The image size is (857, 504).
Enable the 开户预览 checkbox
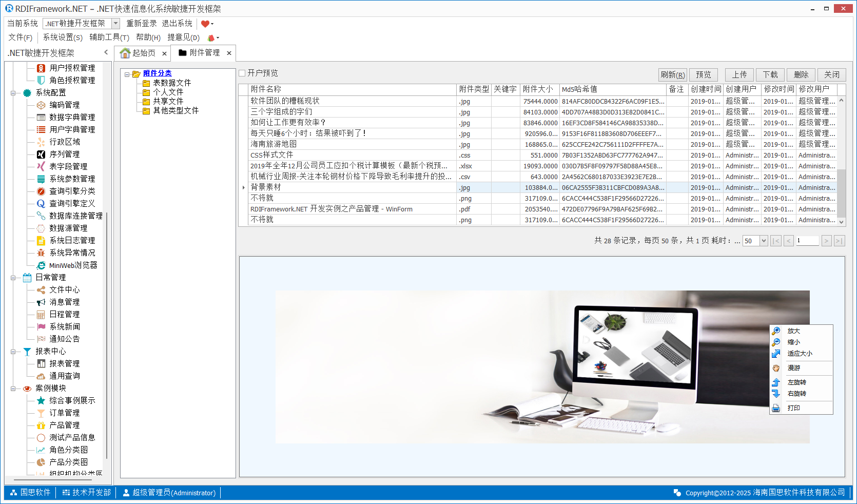242,73
